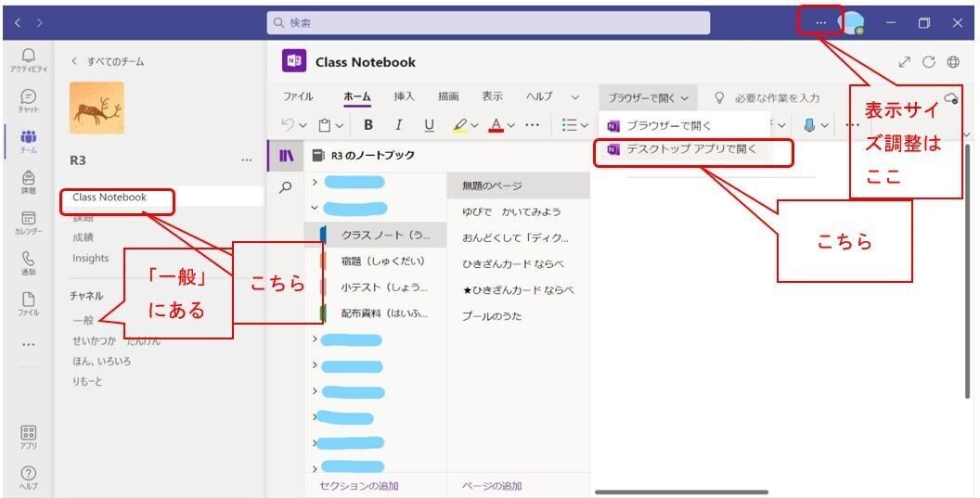Open the ブラウザーで開く dropdown button
Viewport: 980px width, 498px height.
pos(648,97)
